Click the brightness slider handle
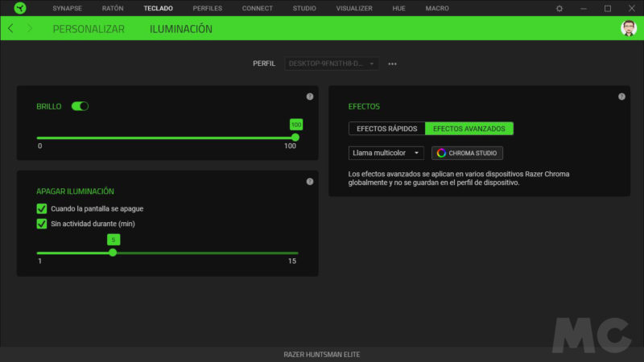Image resolution: width=644 pixels, height=362 pixels. tap(295, 138)
